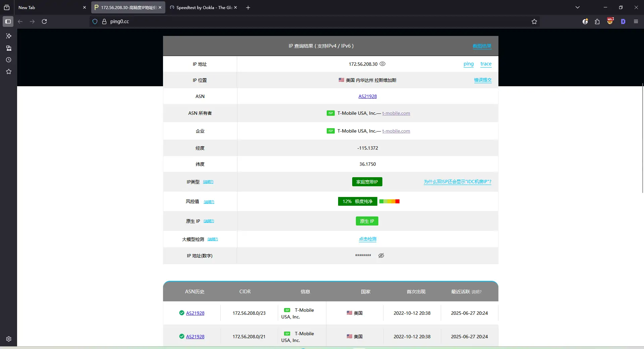Open the AS21928 link in ASN row

point(368,96)
